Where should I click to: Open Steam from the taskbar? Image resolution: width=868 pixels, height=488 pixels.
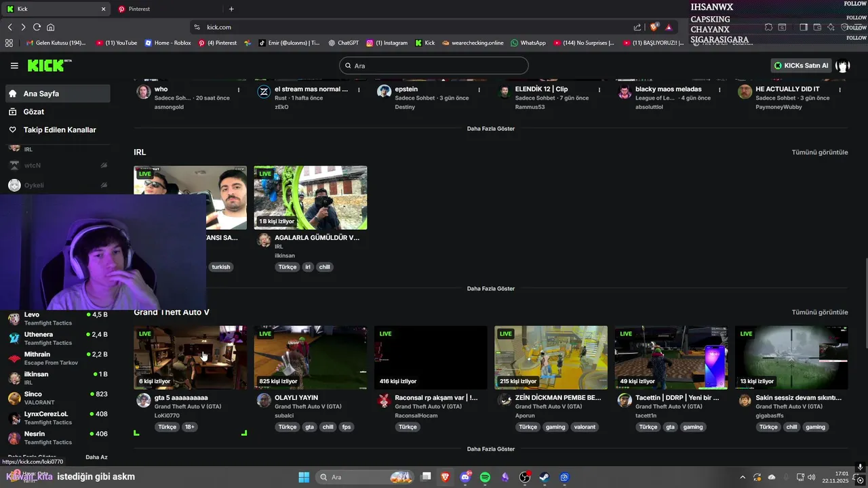click(x=545, y=477)
